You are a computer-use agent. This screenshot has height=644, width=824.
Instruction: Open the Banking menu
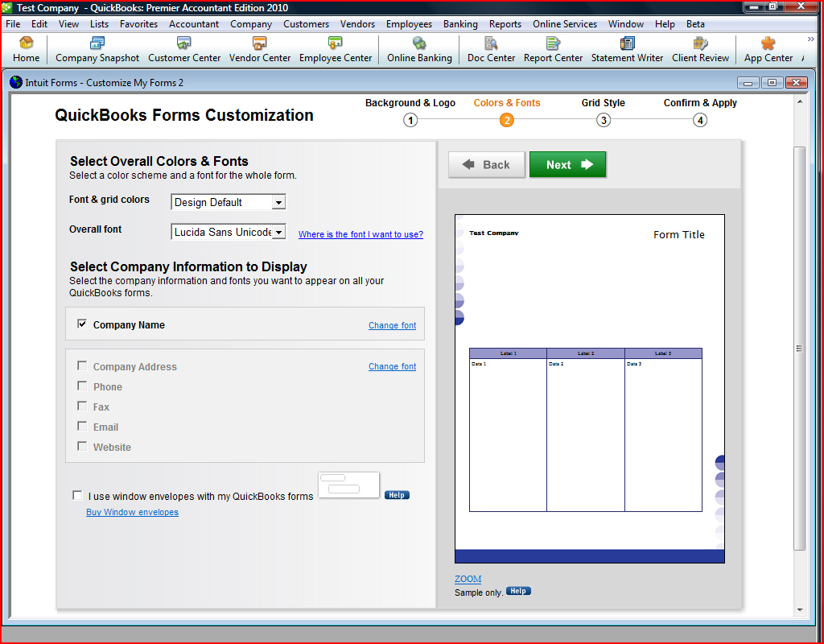[x=460, y=24]
